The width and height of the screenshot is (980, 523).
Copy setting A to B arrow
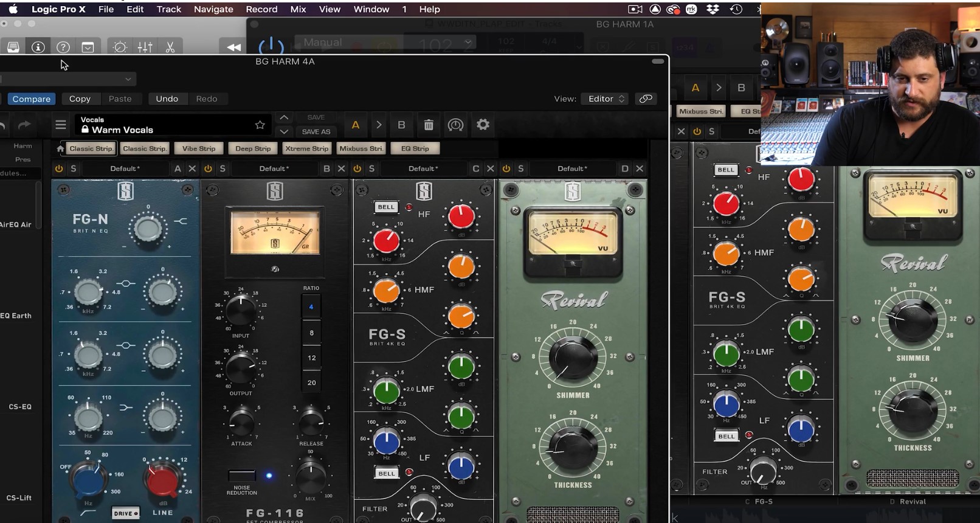(x=379, y=125)
